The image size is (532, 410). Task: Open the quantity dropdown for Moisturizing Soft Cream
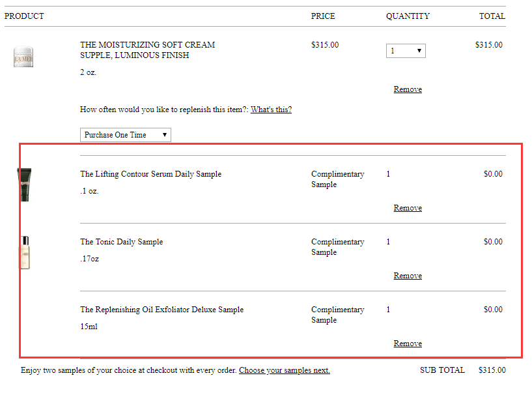pos(406,51)
